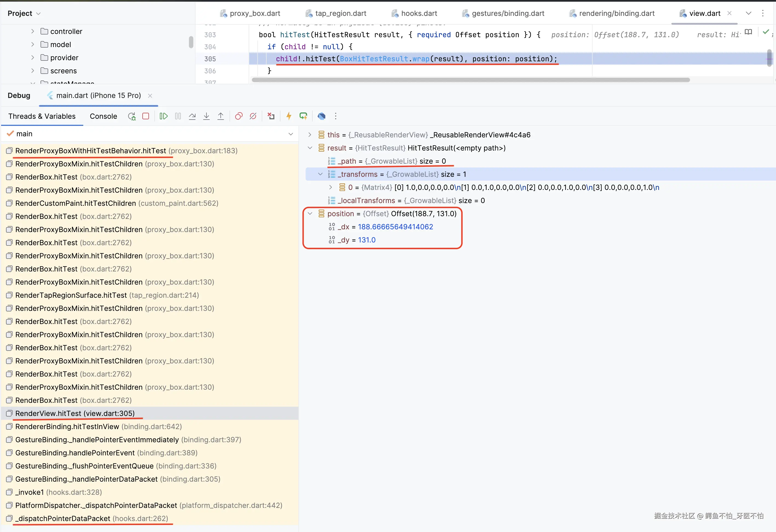This screenshot has width=776, height=532.
Task: Resume program execution
Action: click(x=164, y=116)
